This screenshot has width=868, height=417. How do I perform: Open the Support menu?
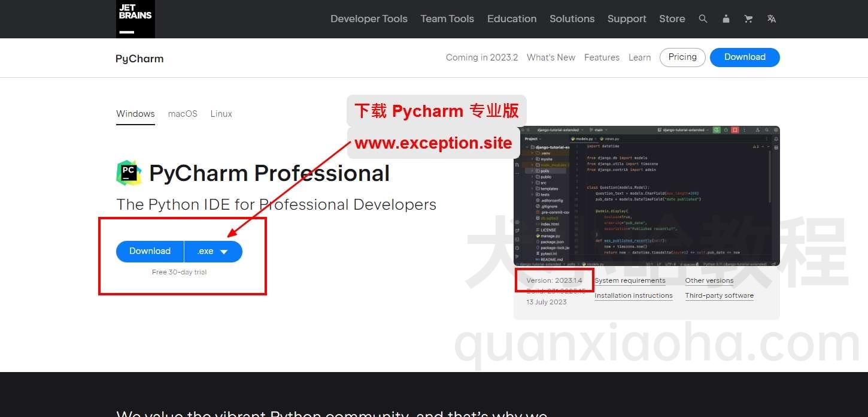[x=627, y=19]
